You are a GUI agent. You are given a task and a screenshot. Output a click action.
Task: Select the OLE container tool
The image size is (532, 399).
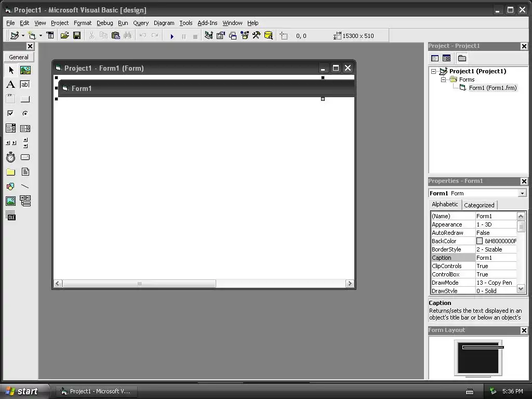point(11,216)
